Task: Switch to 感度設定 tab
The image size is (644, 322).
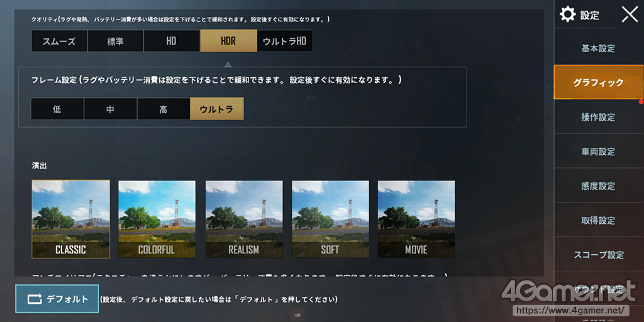Action: [x=599, y=186]
